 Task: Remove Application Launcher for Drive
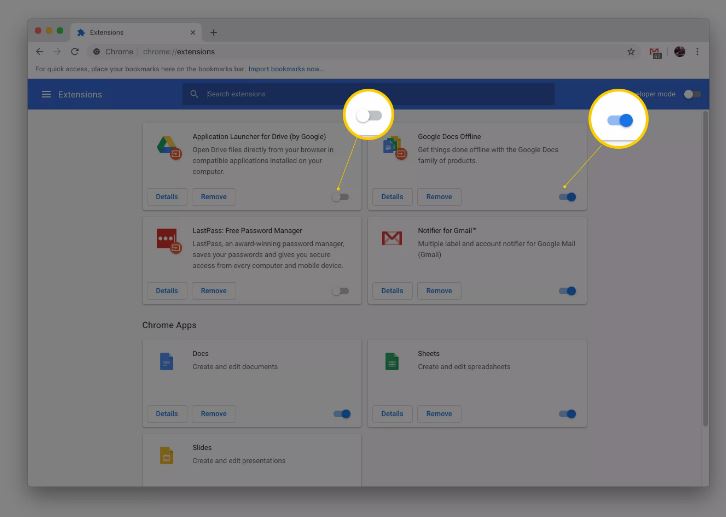pos(213,197)
